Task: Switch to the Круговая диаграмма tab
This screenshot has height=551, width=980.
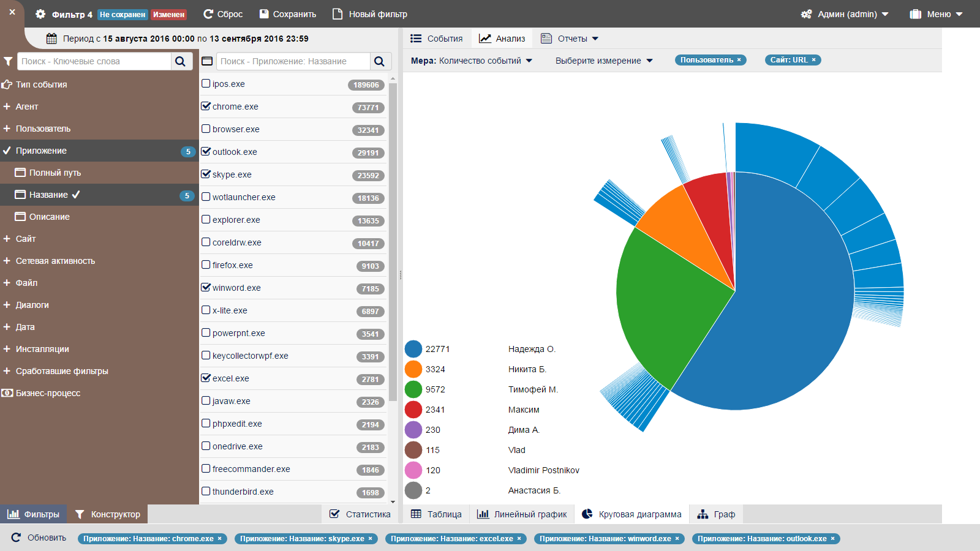Action: point(631,514)
